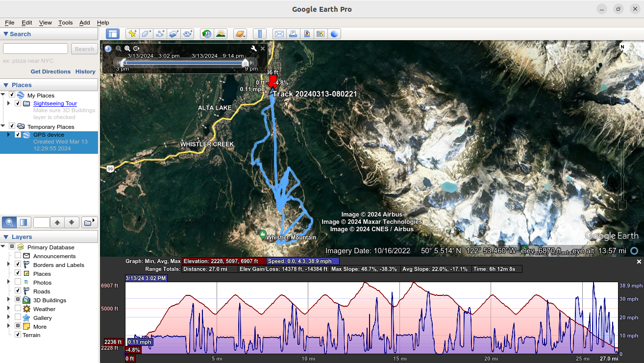Launch Google Earth for web icon
Image resolution: width=644 pixels, height=363 pixels.
(334, 34)
